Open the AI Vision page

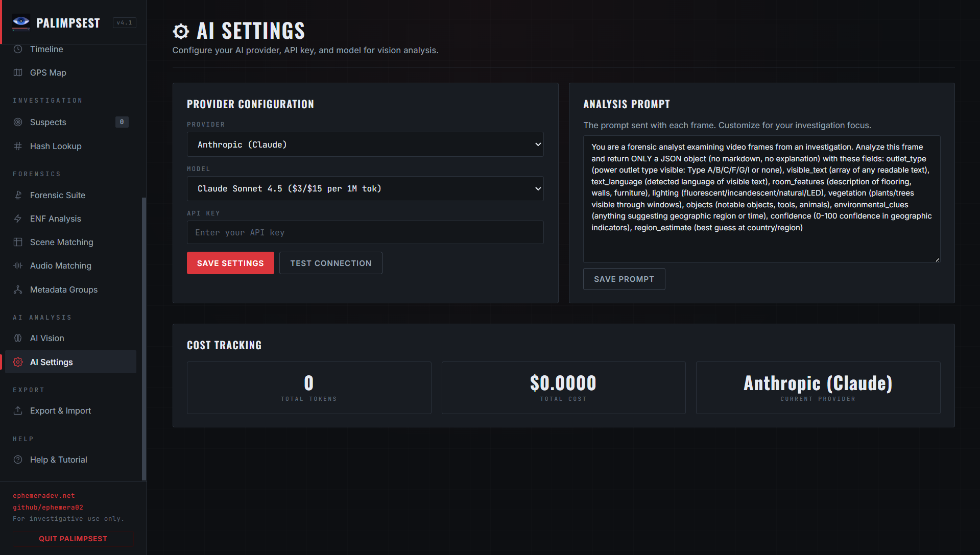coord(70,338)
